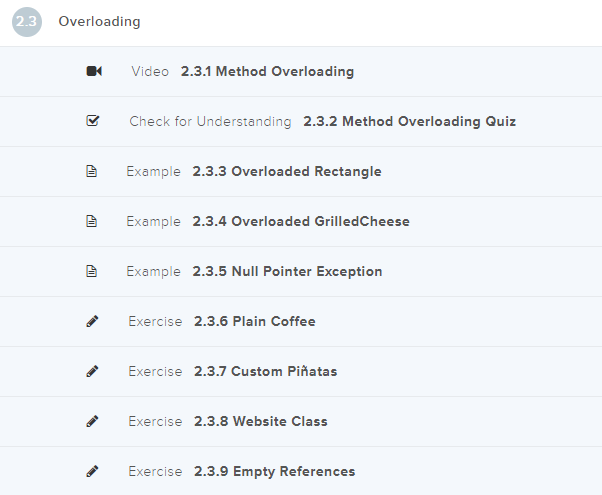The image size is (602, 495).
Task: Click the pencil icon for Custom Piñatas
Action: pos(93,371)
